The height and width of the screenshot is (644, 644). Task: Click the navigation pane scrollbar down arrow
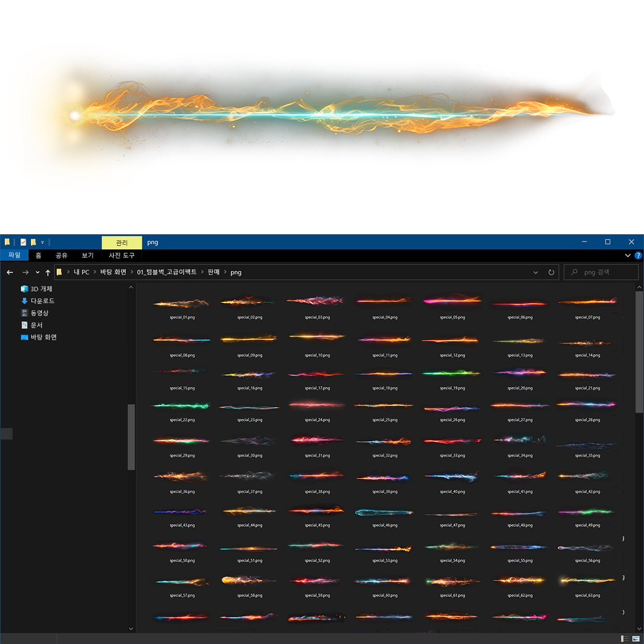pyautogui.click(x=131, y=628)
